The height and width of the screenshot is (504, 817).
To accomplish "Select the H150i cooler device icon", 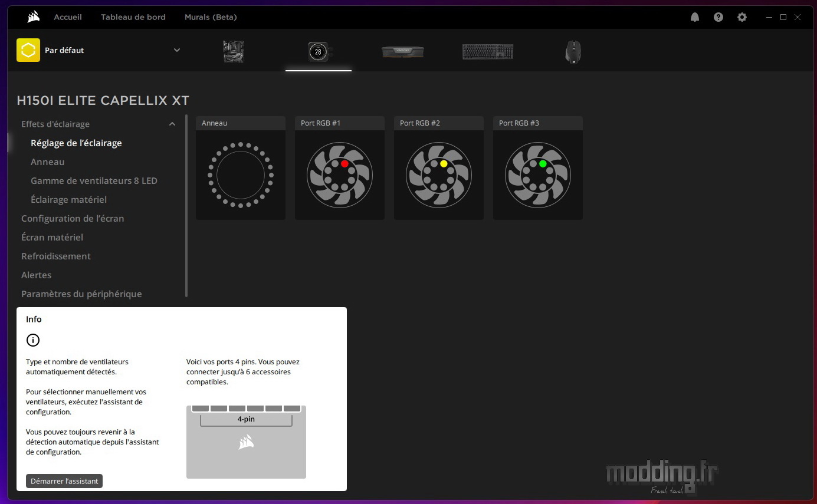I will pos(318,51).
